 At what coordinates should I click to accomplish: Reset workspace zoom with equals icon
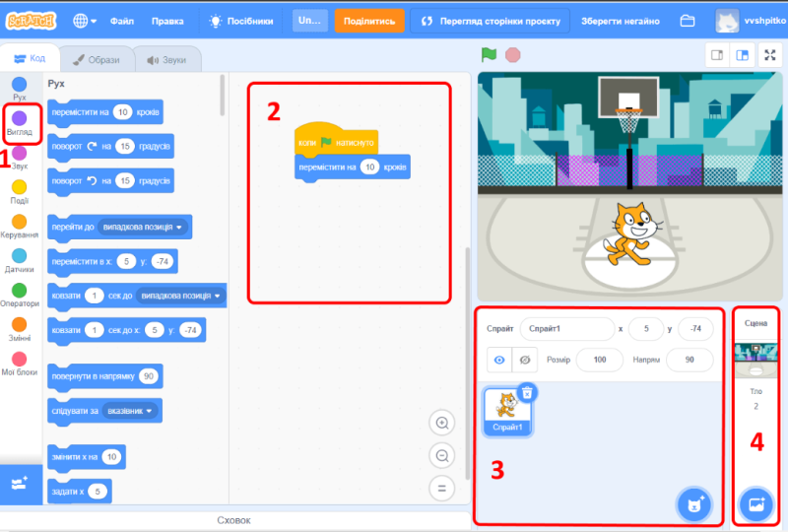(x=442, y=488)
